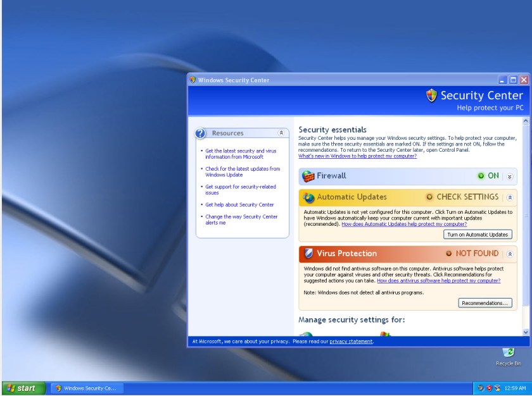The width and height of the screenshot is (532, 396).
Task: Open 'How does antivirus software help protect my computer?' link
Action: [439, 281]
